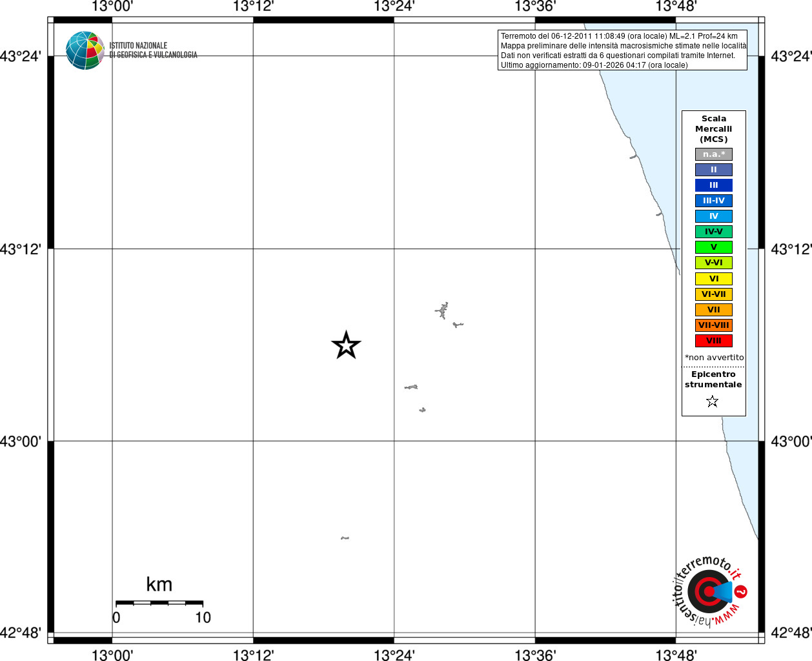Click the right 43°00' latitude label
The width and height of the screenshot is (812, 661).
pyautogui.click(x=791, y=442)
